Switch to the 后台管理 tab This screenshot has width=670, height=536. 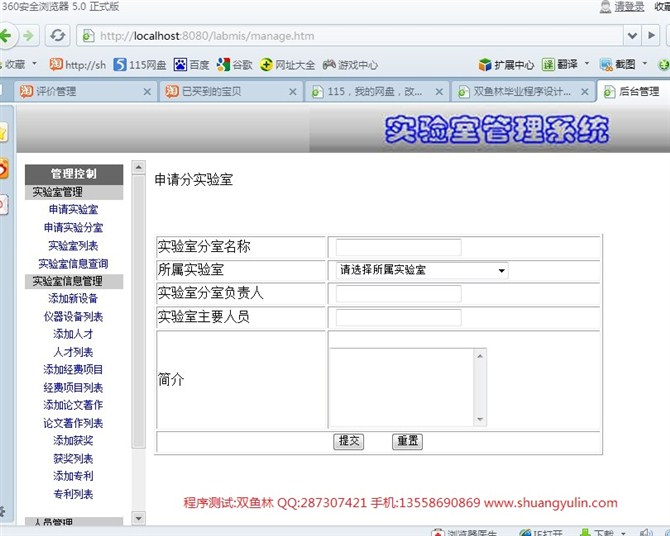click(634, 91)
